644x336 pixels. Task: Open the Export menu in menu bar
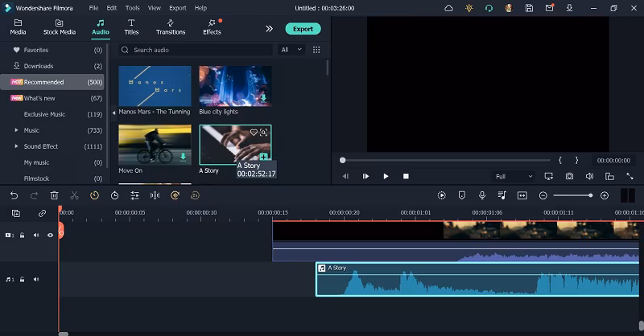point(177,7)
